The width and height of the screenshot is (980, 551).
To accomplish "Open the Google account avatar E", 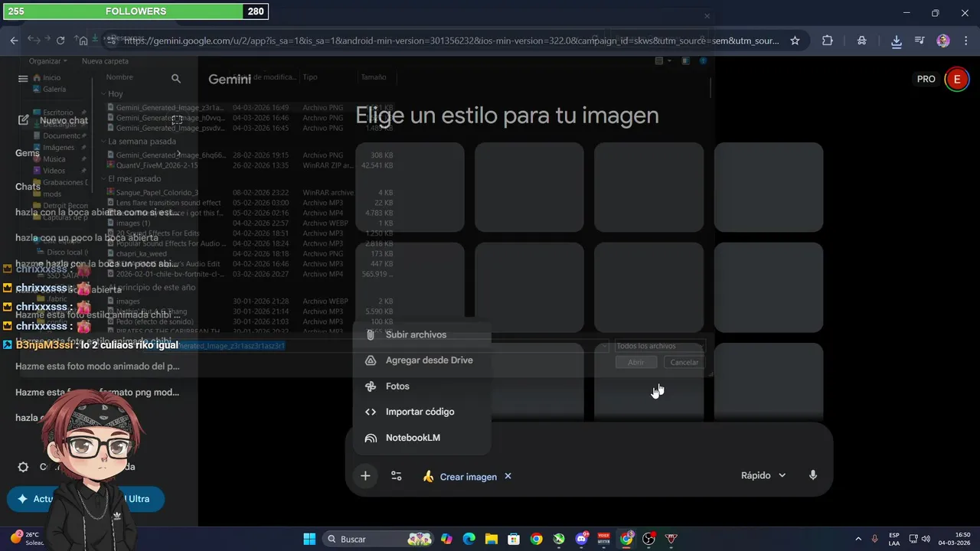I will 956,79.
